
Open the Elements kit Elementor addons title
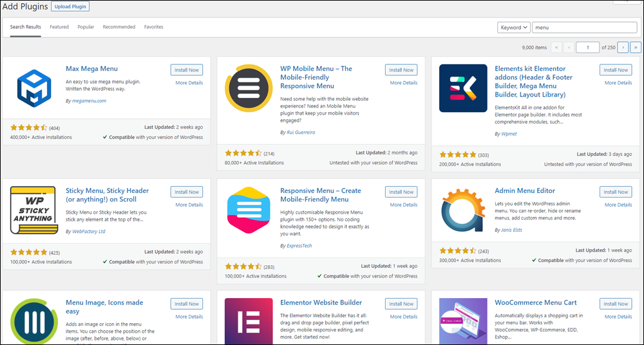[x=533, y=81]
